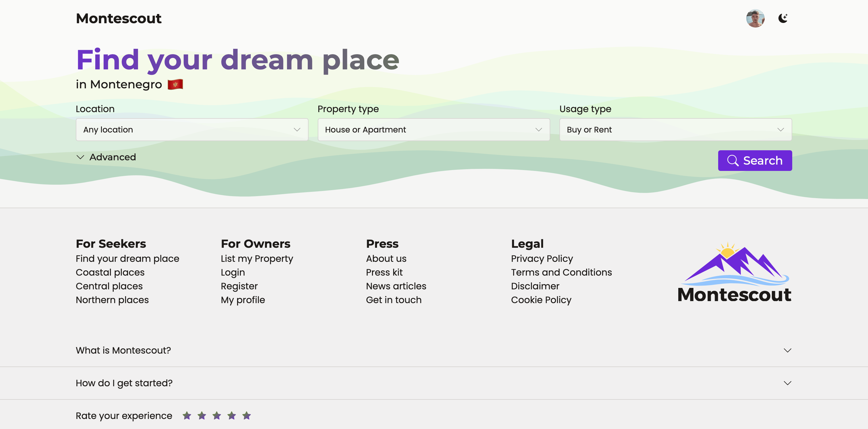Open the user profile avatar
868x429 pixels.
click(755, 18)
